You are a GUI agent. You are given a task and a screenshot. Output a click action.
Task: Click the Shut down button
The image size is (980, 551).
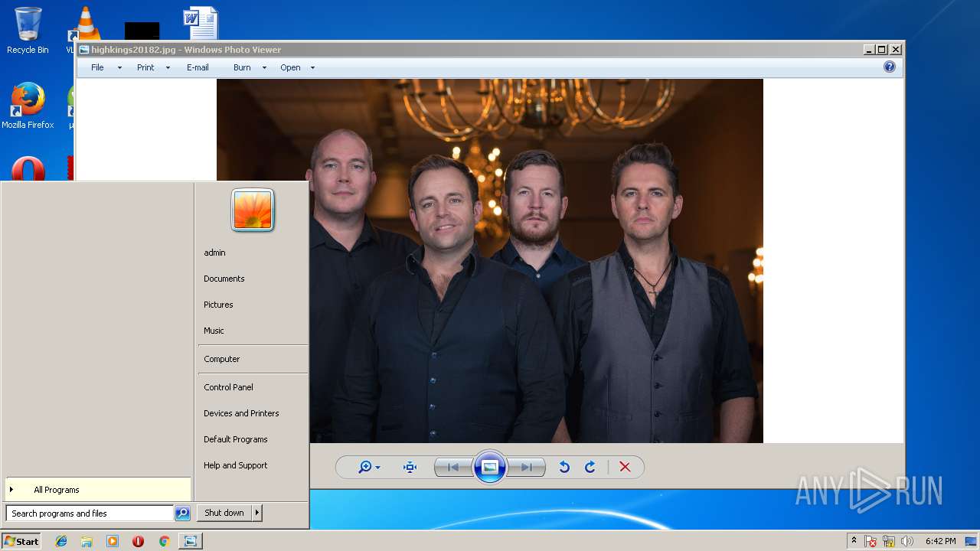tap(224, 513)
